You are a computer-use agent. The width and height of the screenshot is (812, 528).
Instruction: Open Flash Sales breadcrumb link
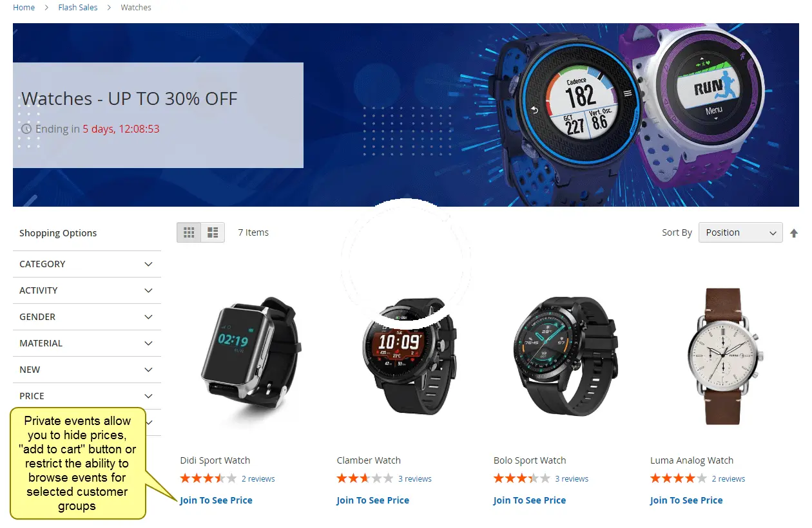click(78, 8)
